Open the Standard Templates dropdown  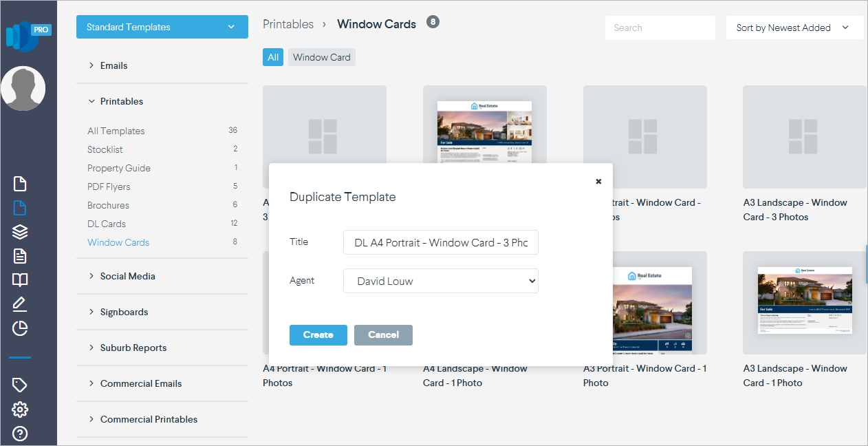point(162,28)
